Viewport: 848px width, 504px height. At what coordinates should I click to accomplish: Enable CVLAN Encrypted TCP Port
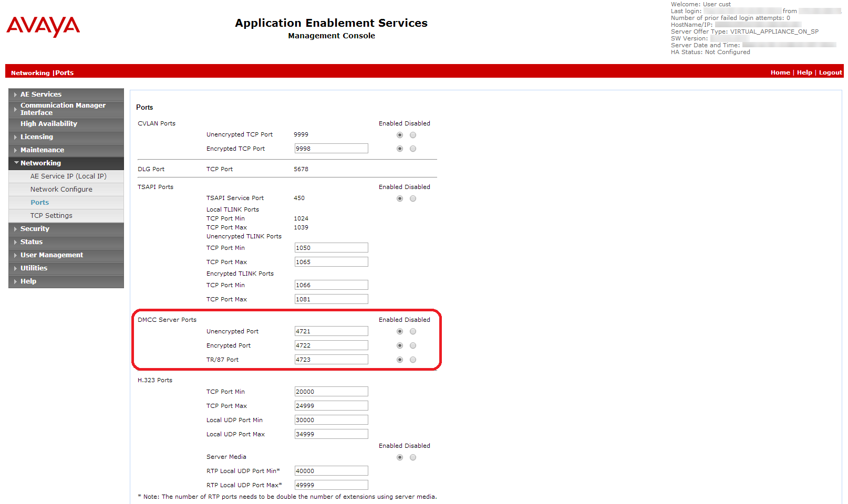(400, 149)
